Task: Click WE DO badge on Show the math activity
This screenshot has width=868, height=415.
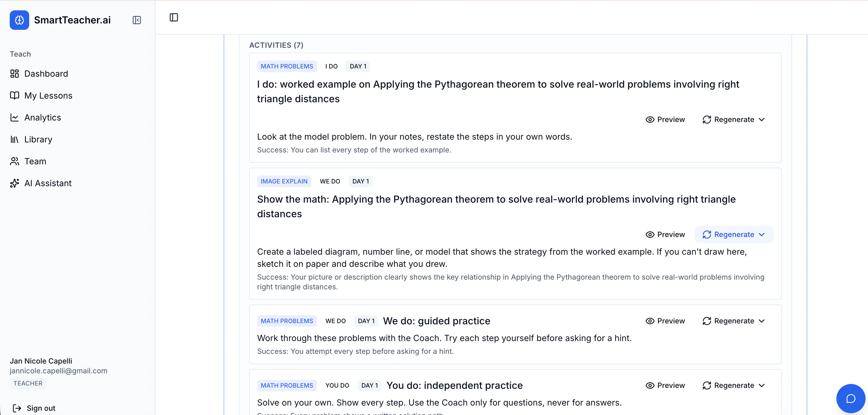Action: 330,181
